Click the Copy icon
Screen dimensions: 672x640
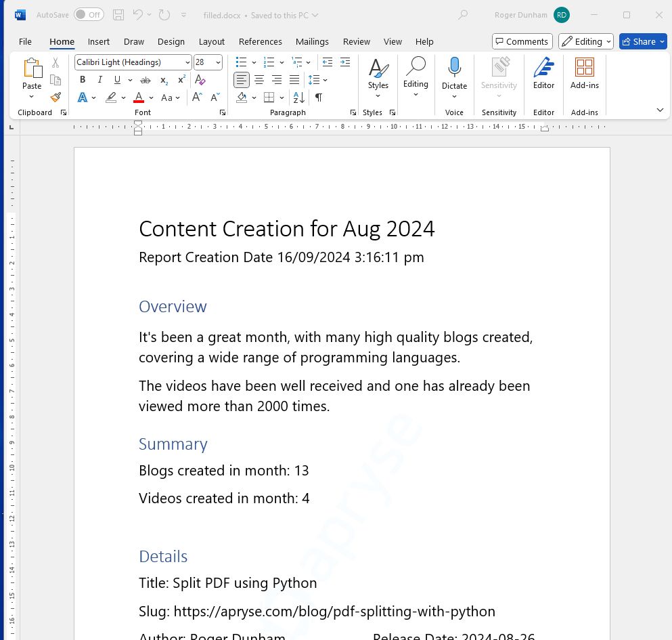coord(55,80)
